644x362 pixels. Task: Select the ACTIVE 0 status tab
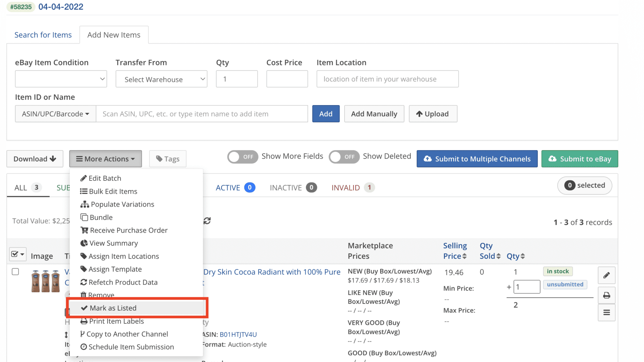tap(235, 188)
